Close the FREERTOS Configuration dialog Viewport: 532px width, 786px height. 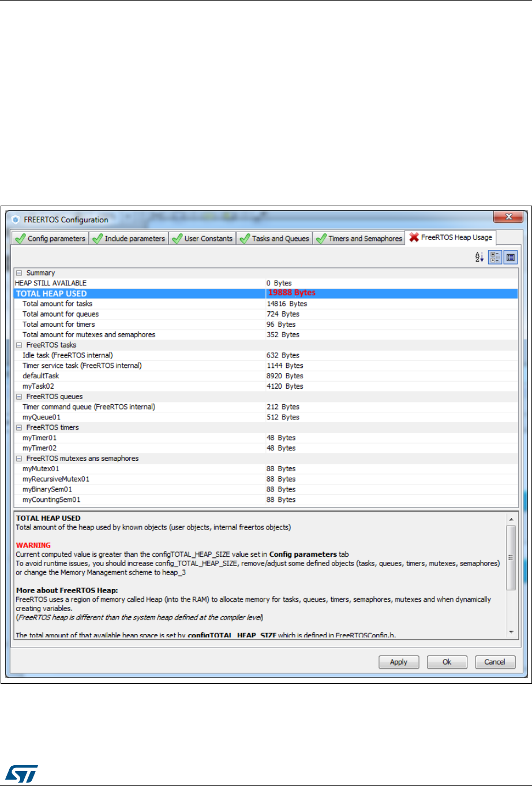click(509, 217)
